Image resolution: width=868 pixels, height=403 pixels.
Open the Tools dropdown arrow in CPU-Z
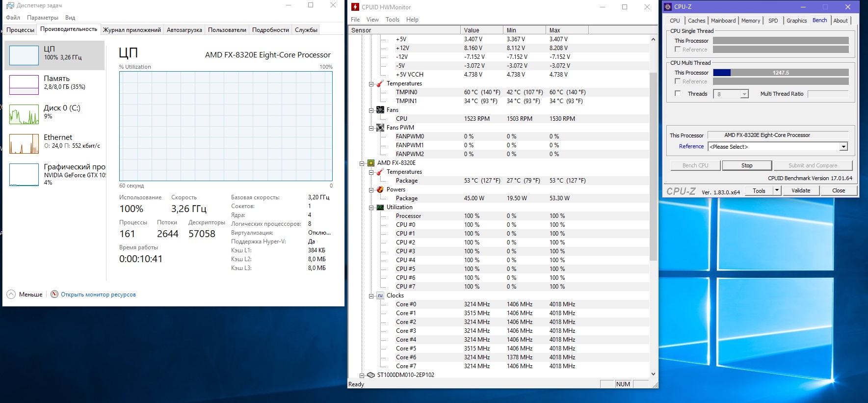coord(777,190)
